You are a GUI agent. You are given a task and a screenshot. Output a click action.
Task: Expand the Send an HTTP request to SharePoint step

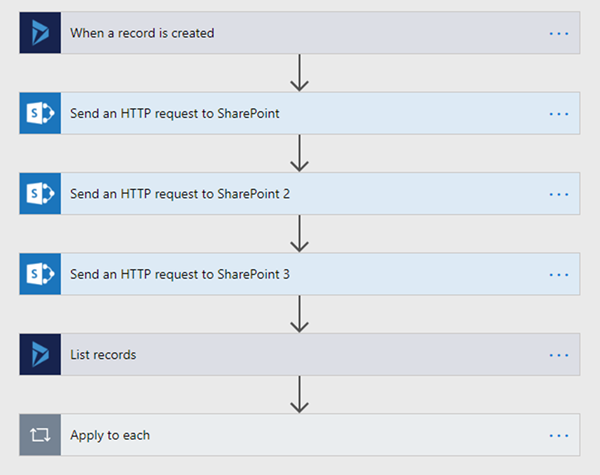pyautogui.click(x=174, y=113)
